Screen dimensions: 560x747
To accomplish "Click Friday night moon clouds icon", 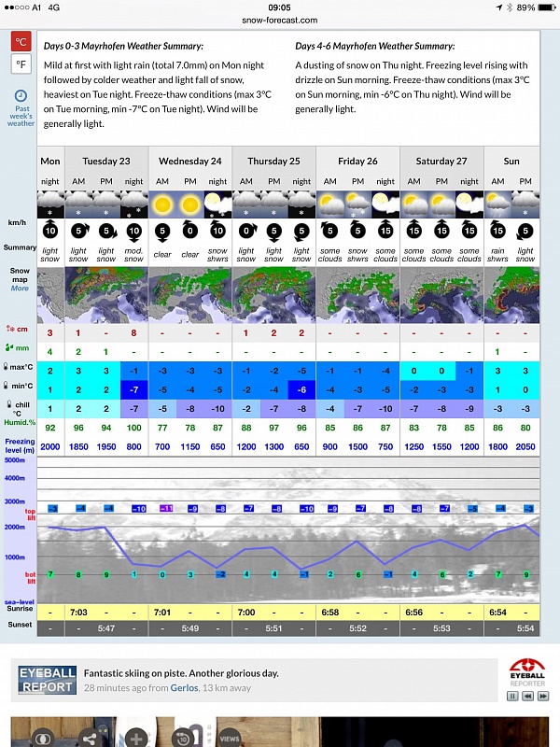I will coord(385,204).
